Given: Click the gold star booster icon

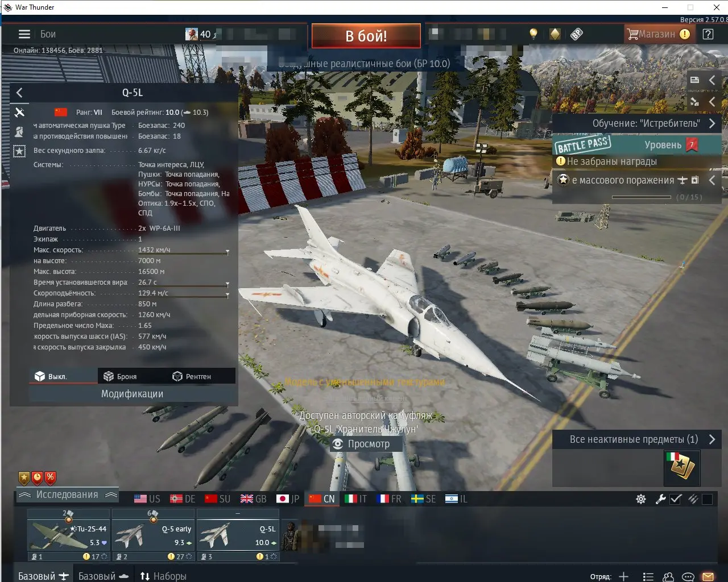Looking at the screenshot, I should click(24, 478).
